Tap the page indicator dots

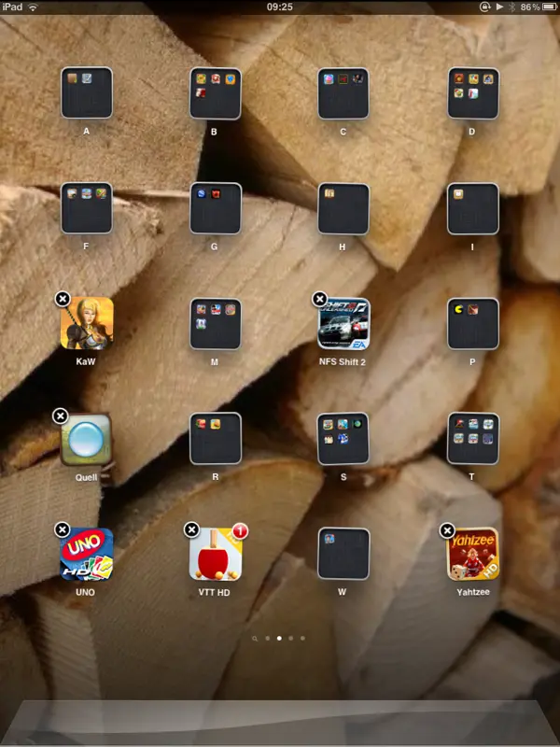(279, 639)
